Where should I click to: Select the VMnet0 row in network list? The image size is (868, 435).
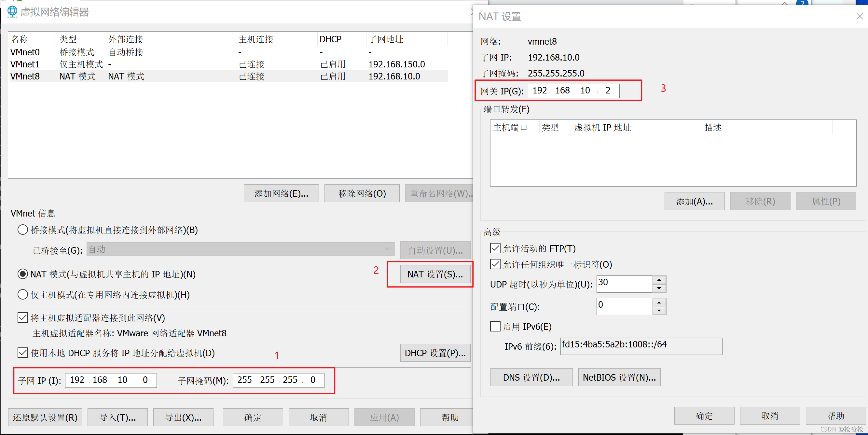tap(229, 52)
